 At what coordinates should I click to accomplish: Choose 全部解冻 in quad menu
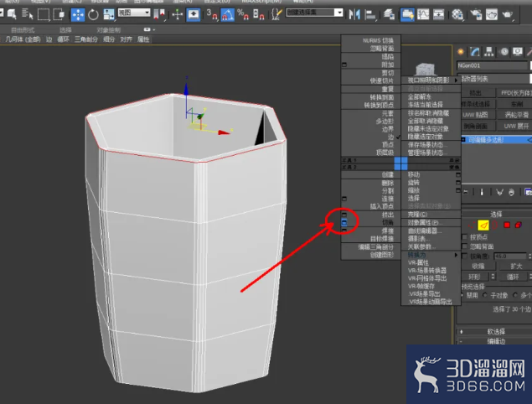(420, 96)
